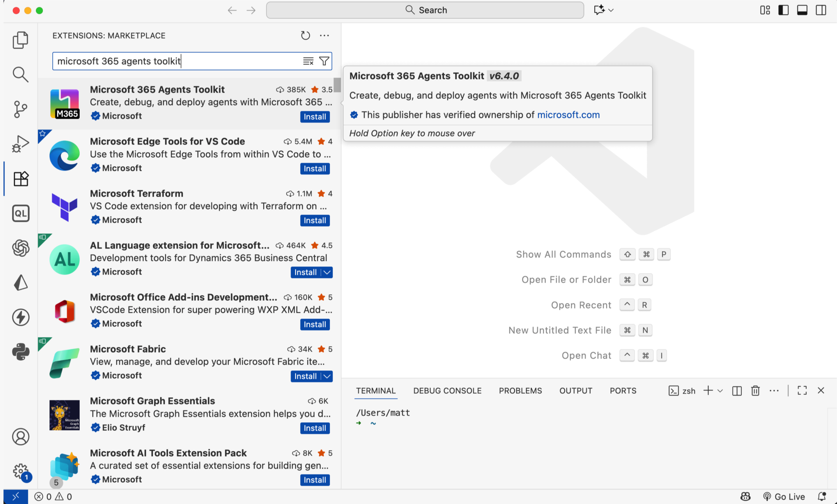837x504 pixels.
Task: Split the terminal pane
Action: click(x=737, y=391)
